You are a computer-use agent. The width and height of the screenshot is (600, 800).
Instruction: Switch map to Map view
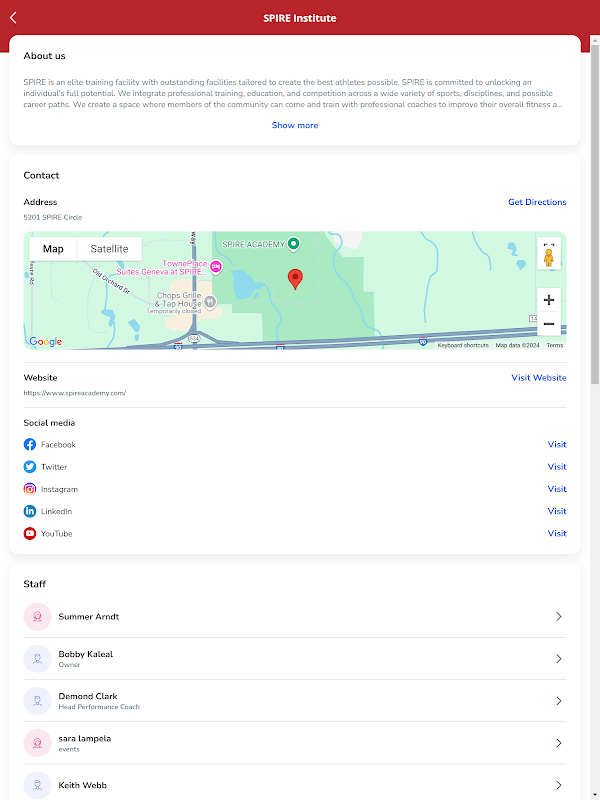[x=53, y=249]
